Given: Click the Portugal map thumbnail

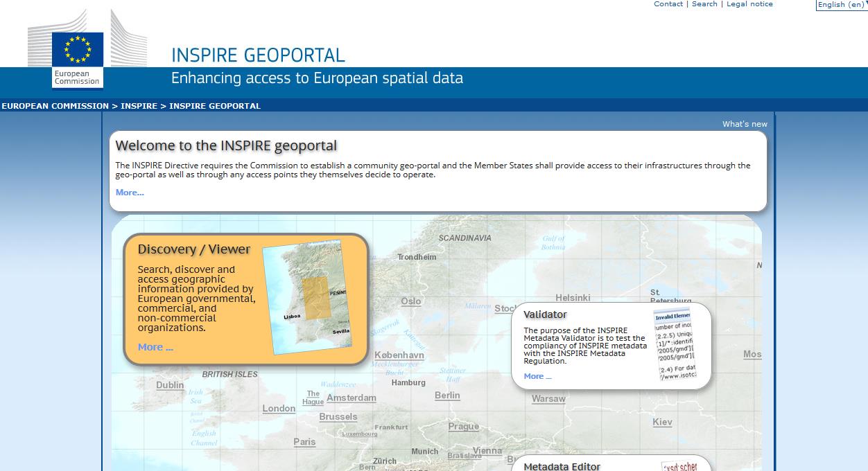Looking at the screenshot, I should point(307,298).
